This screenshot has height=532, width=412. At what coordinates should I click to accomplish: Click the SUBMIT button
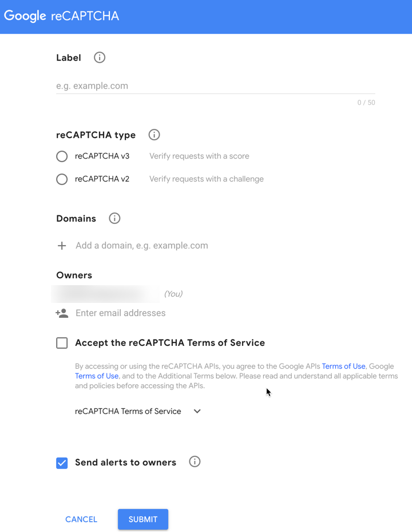point(143,519)
